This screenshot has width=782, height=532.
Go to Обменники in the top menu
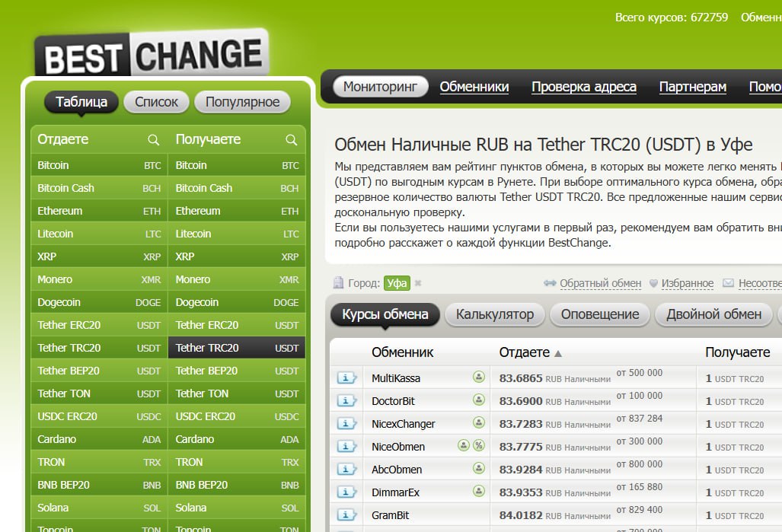[x=474, y=87]
